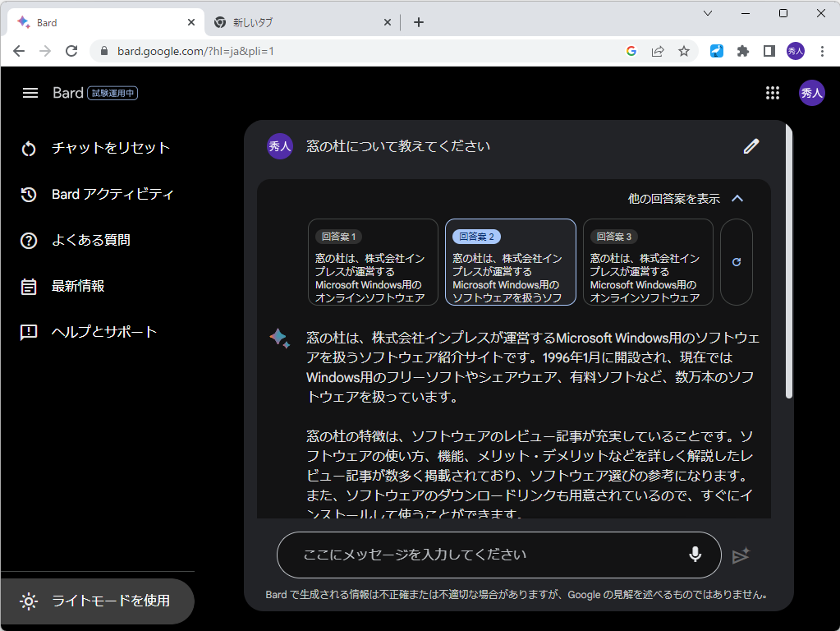Open the hamburger menu next to Bard

(30, 93)
